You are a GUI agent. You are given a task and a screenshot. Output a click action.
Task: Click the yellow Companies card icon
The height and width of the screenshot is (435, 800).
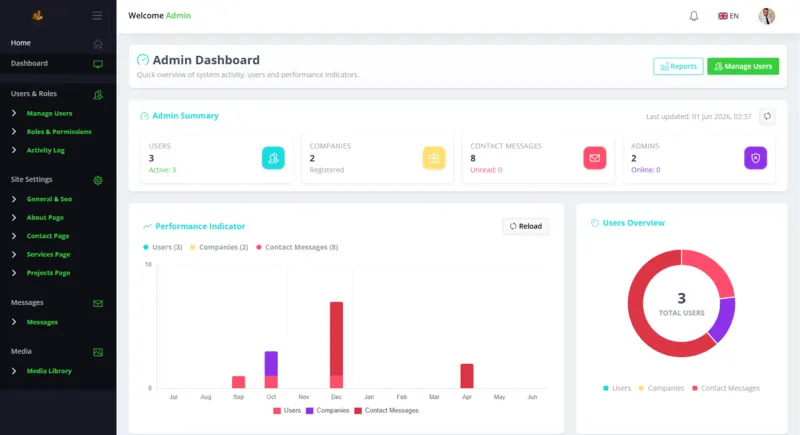[434, 158]
